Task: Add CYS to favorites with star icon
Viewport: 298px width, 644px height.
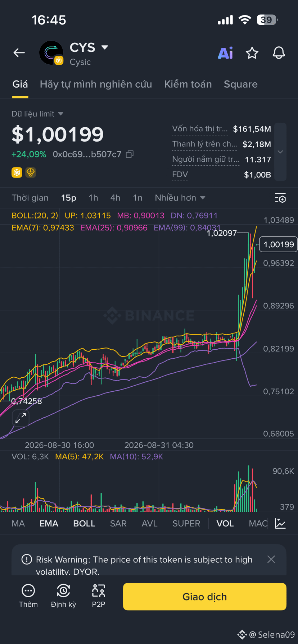Action: (x=252, y=53)
